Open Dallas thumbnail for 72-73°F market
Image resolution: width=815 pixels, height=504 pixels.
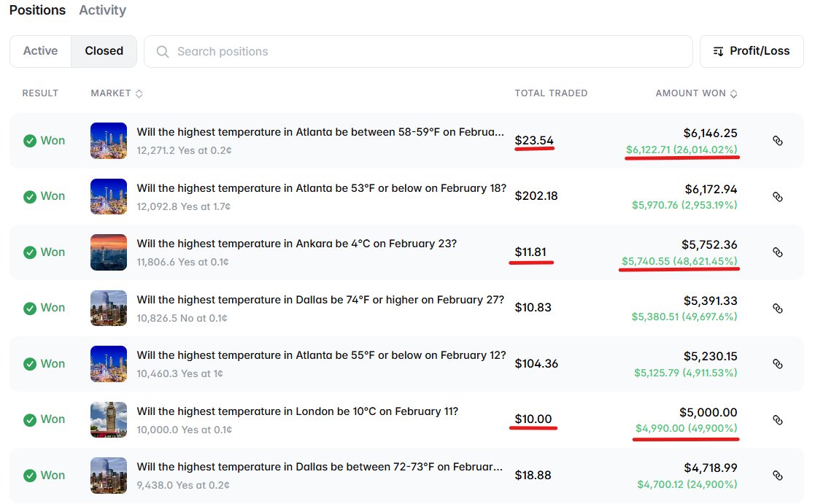coord(109,476)
